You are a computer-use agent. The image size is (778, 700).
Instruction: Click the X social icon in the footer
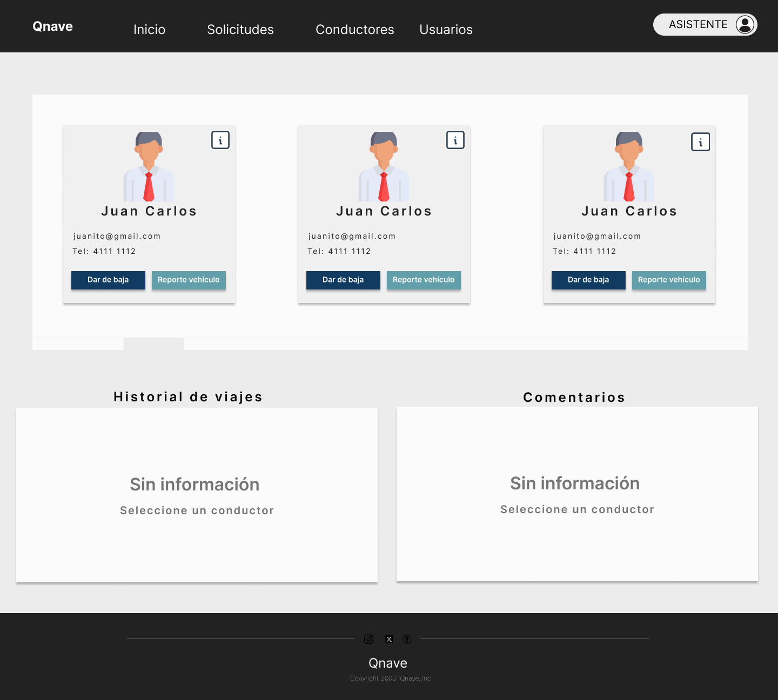pos(389,640)
